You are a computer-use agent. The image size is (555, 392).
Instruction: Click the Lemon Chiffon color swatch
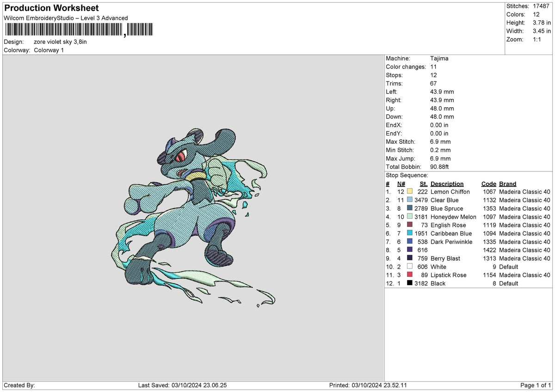tap(410, 191)
